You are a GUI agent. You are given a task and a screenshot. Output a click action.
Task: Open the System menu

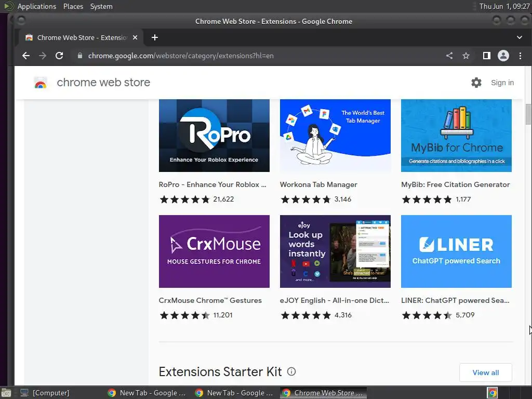pos(101,6)
